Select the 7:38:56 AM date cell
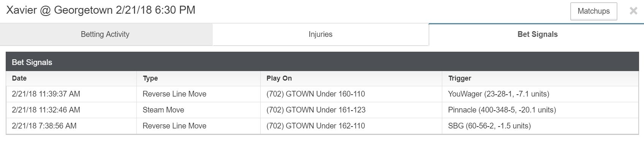 (71, 126)
